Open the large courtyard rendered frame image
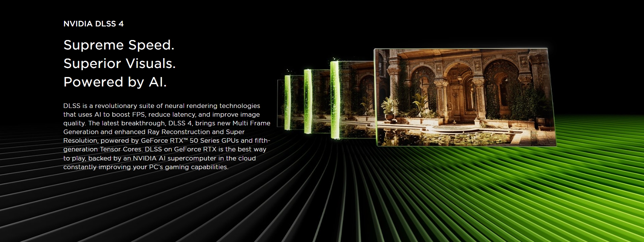The image size is (644, 242). click(465, 97)
